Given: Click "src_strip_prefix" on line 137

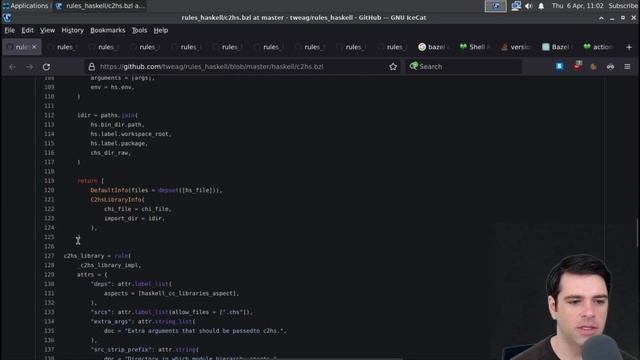Looking at the screenshot, I should pyautogui.click(x=122, y=350).
